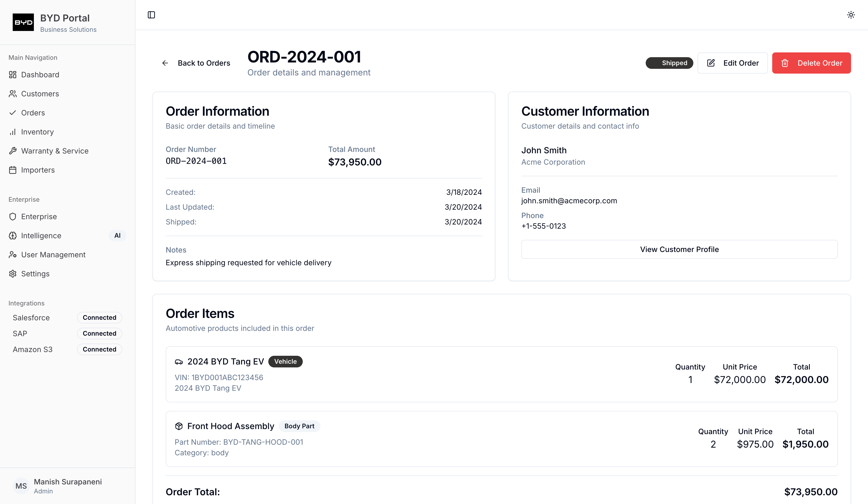
Task: Click the AI badge next to Intelligence
Action: pos(117,236)
